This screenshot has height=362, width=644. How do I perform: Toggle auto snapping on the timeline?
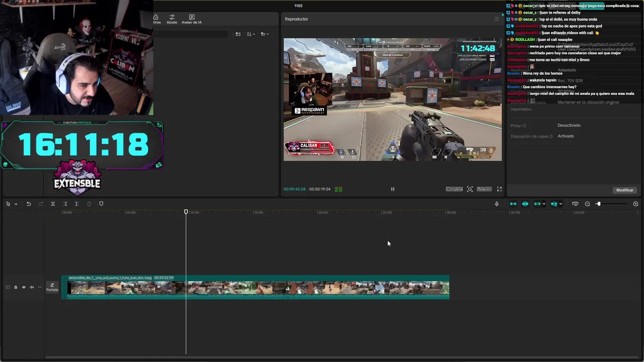[x=525, y=204]
